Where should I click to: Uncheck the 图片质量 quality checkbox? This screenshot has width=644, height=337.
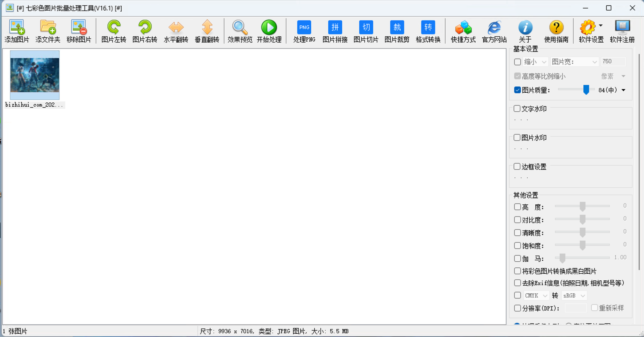pos(517,90)
